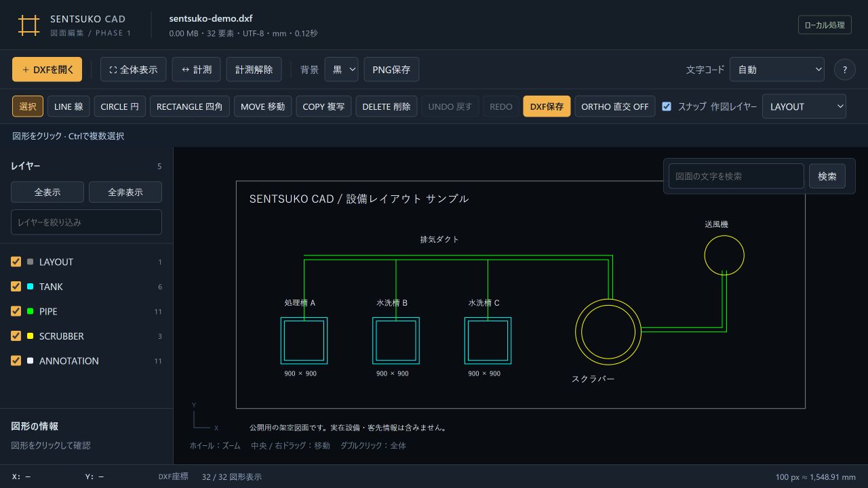This screenshot has width=868, height=488.
Task: Select the 選択 selection tool
Action: coord(28,106)
